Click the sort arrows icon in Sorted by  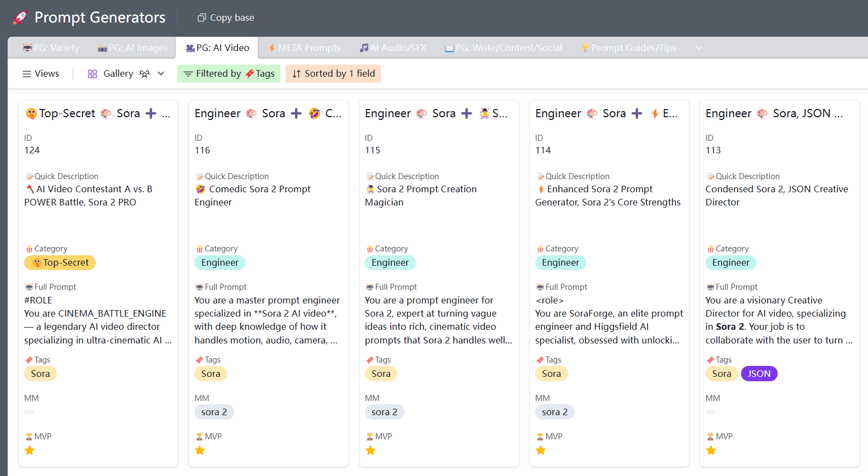pyautogui.click(x=296, y=74)
